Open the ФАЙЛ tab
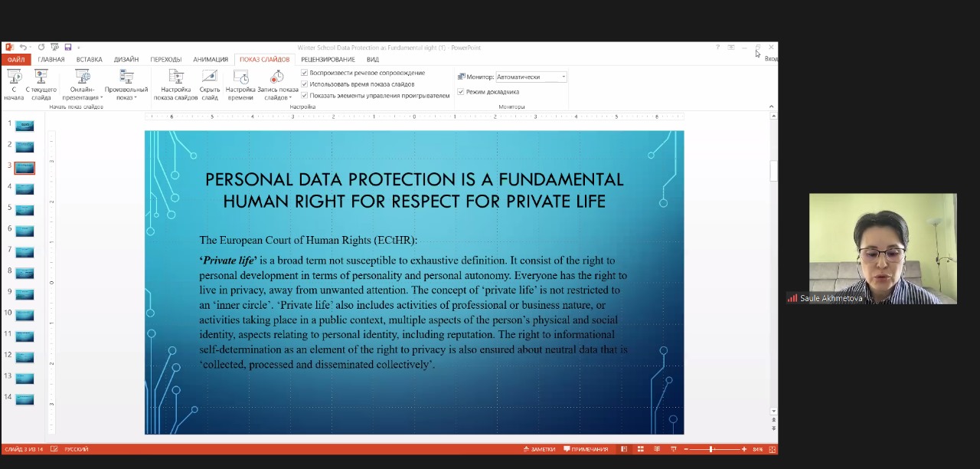 pyautogui.click(x=16, y=59)
